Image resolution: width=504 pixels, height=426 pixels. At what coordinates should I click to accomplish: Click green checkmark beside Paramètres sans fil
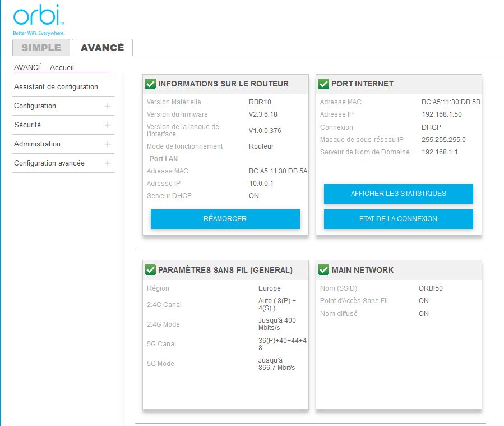[150, 270]
